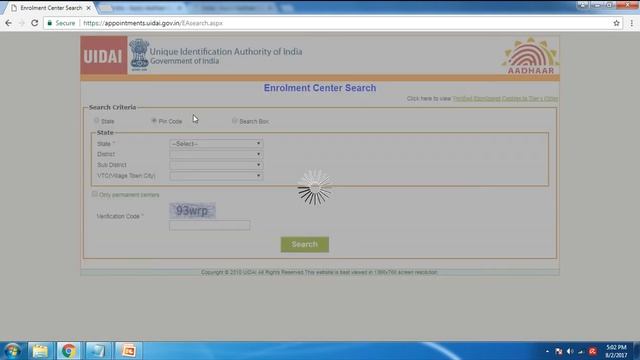Check Only permanent centers checkbox
640x360 pixels.
pos(95,194)
